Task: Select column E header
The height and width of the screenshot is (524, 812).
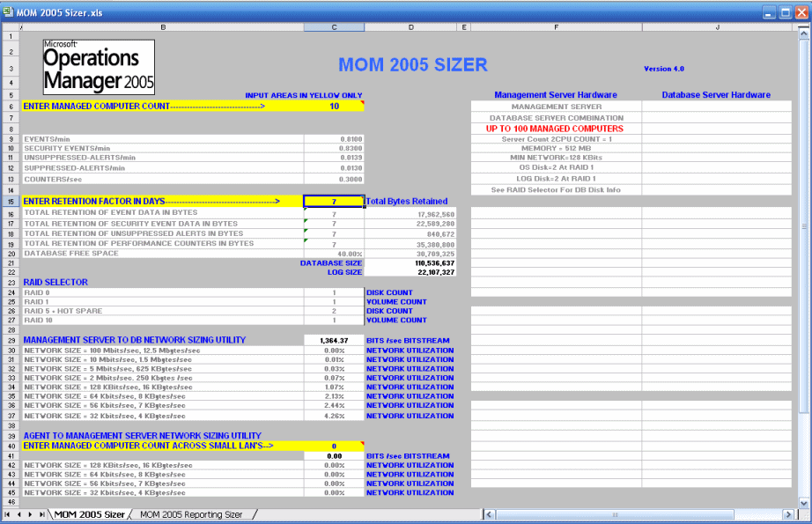Action: coord(464,27)
